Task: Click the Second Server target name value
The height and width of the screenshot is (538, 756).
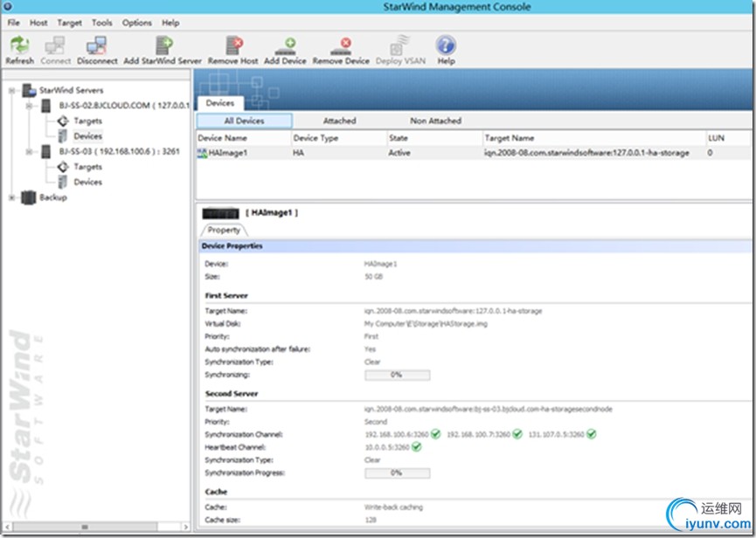Action: [x=488, y=410]
